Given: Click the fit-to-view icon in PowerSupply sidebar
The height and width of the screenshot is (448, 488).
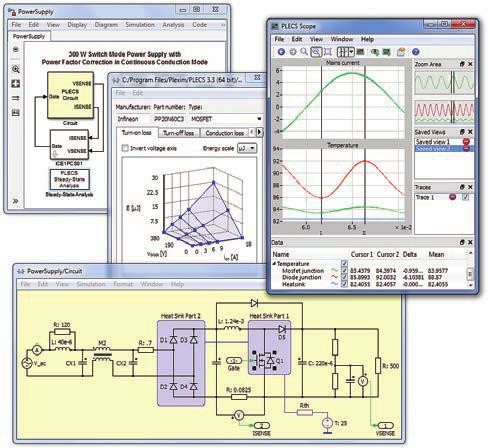Looking at the screenshot, I should point(16,84).
